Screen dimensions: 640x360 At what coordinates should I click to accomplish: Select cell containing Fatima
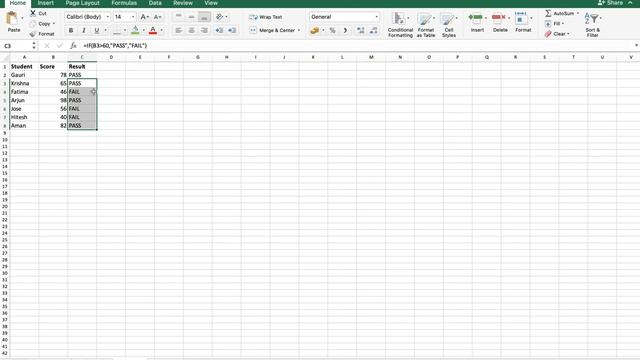pos(24,92)
